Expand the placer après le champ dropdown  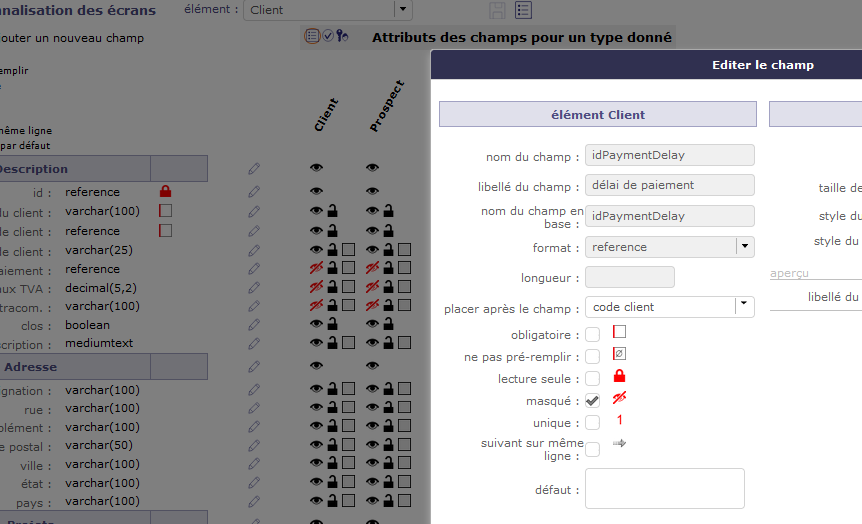(x=744, y=306)
